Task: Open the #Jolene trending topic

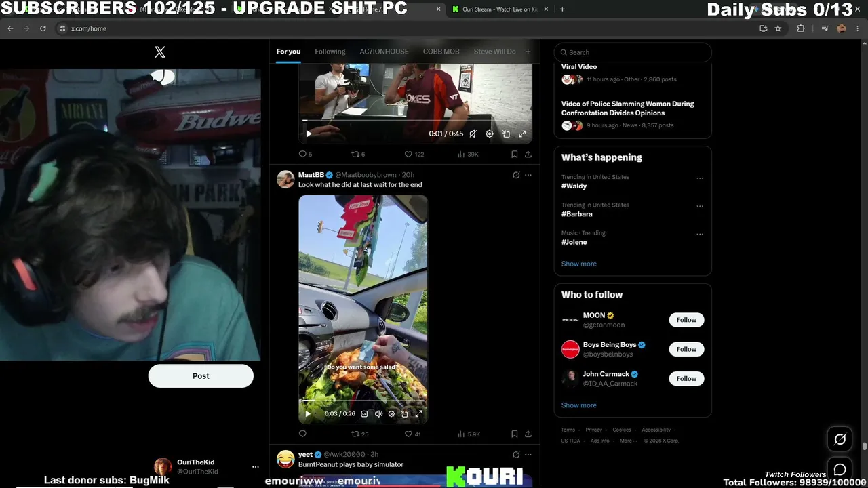Action: 574,243
